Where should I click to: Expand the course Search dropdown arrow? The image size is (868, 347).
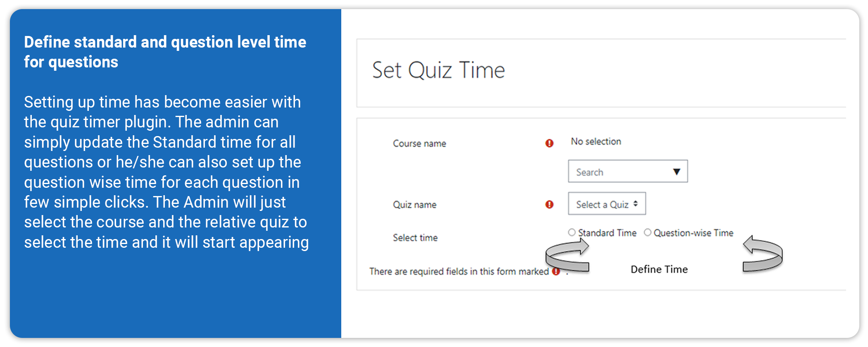click(676, 172)
